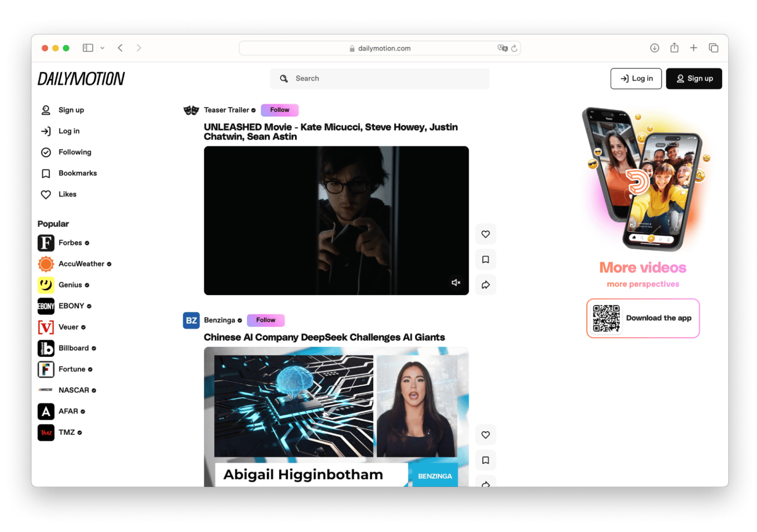Open the Benzinga channel name

(219, 320)
